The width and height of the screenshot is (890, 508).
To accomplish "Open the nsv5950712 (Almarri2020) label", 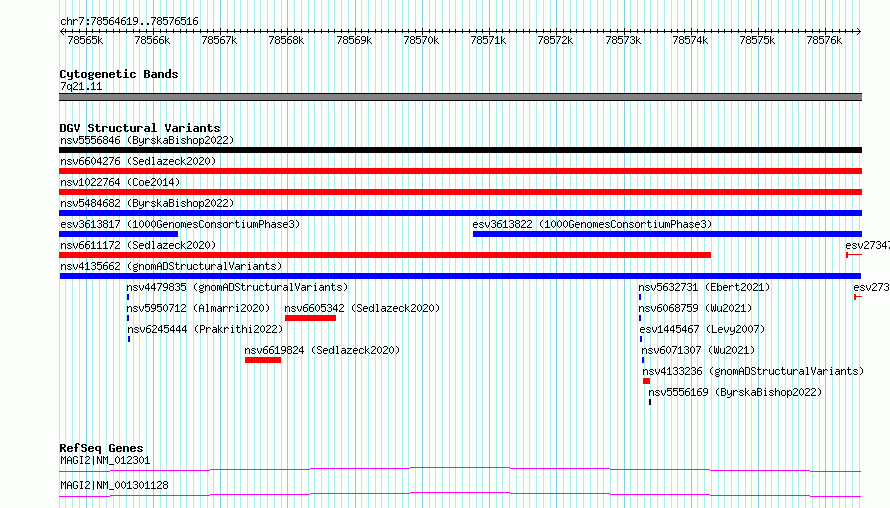I will tap(198, 308).
